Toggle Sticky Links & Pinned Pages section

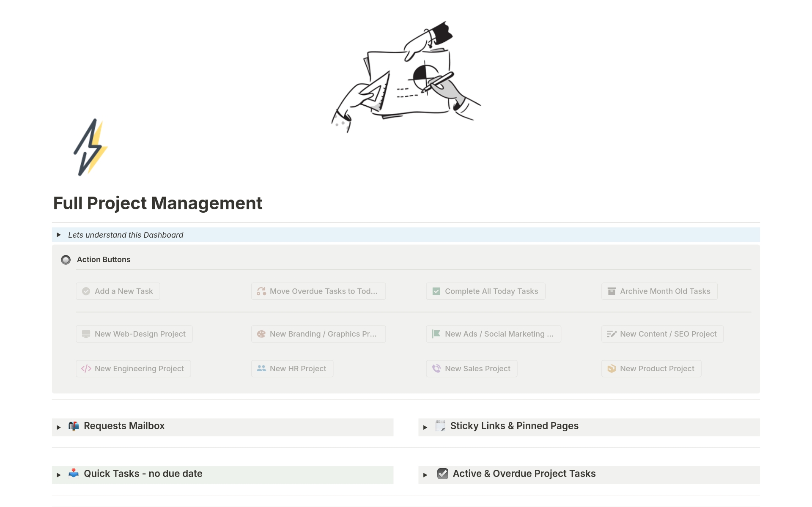click(426, 425)
